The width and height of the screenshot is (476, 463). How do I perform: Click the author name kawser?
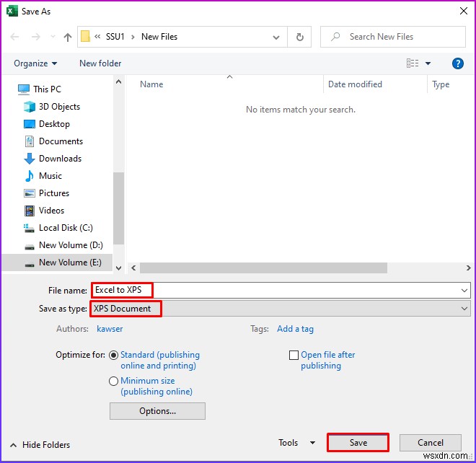point(110,329)
